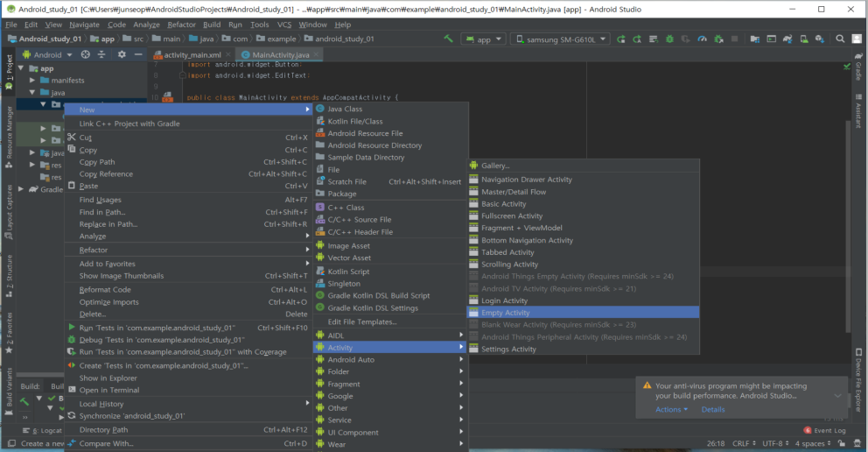Click the project panel settings gear icon
868x452 pixels.
click(122, 54)
